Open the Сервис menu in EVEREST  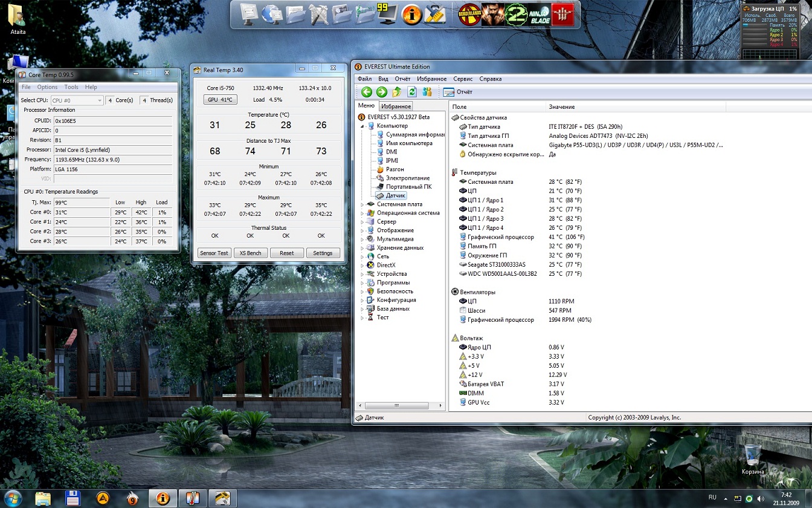[x=463, y=79]
